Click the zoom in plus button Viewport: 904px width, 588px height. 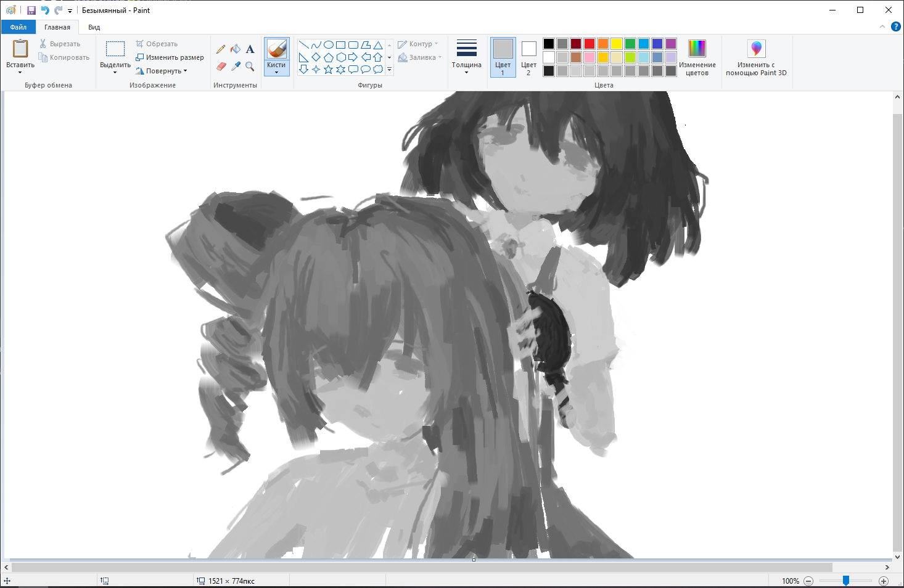884,581
